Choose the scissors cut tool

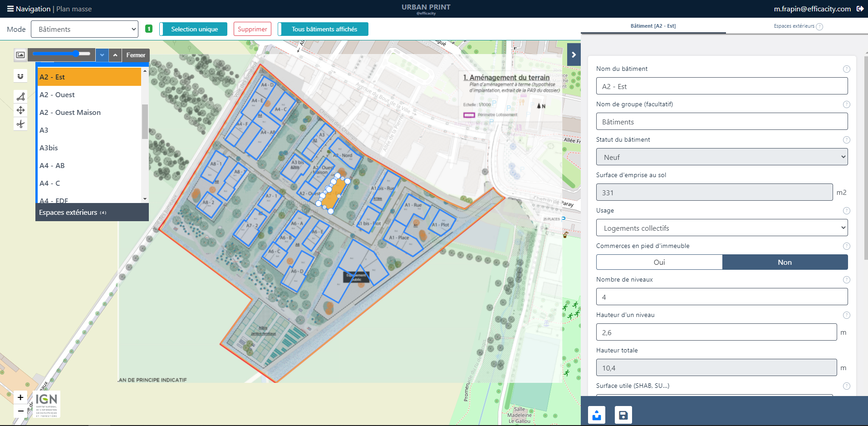[x=20, y=124]
